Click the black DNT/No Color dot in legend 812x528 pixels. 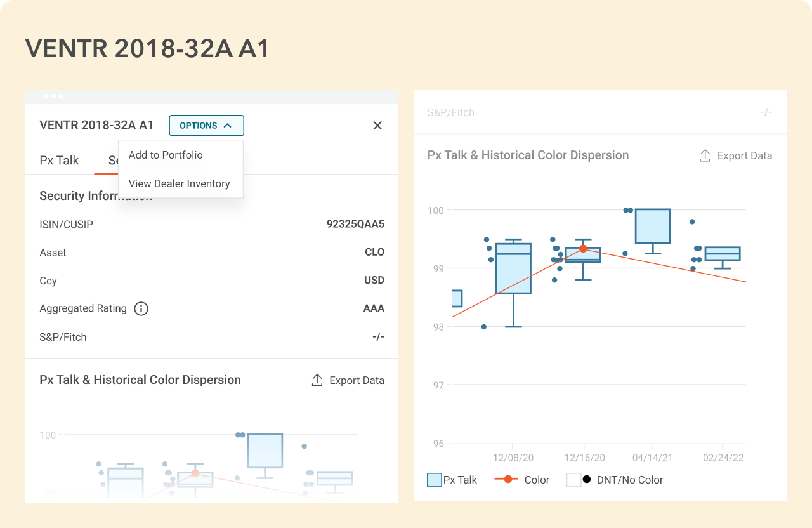(586, 480)
